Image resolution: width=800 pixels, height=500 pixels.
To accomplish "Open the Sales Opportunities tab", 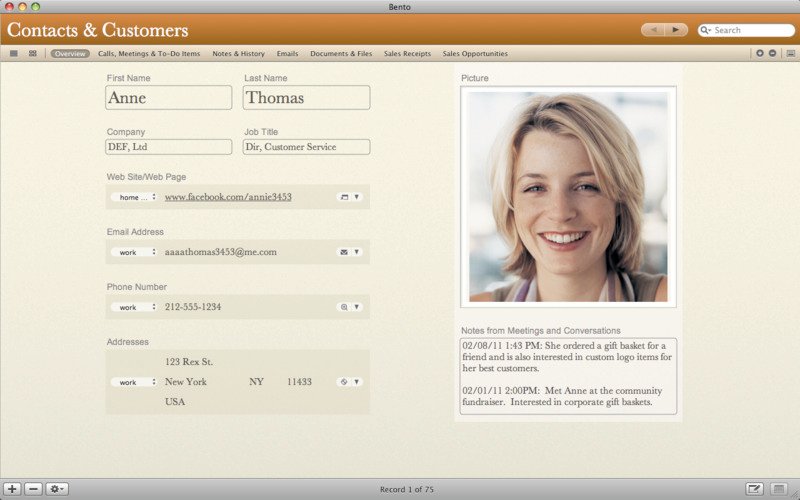I will click(x=475, y=53).
